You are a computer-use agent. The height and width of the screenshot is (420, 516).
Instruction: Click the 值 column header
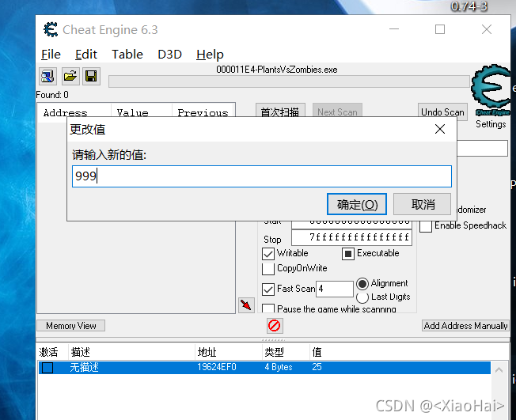pos(408,352)
